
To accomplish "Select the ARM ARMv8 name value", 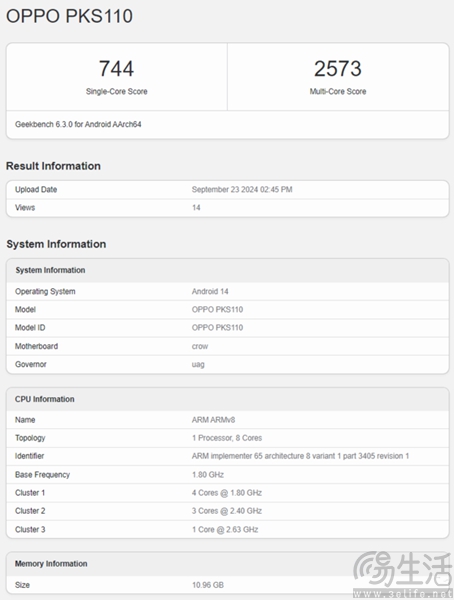I will 213,420.
